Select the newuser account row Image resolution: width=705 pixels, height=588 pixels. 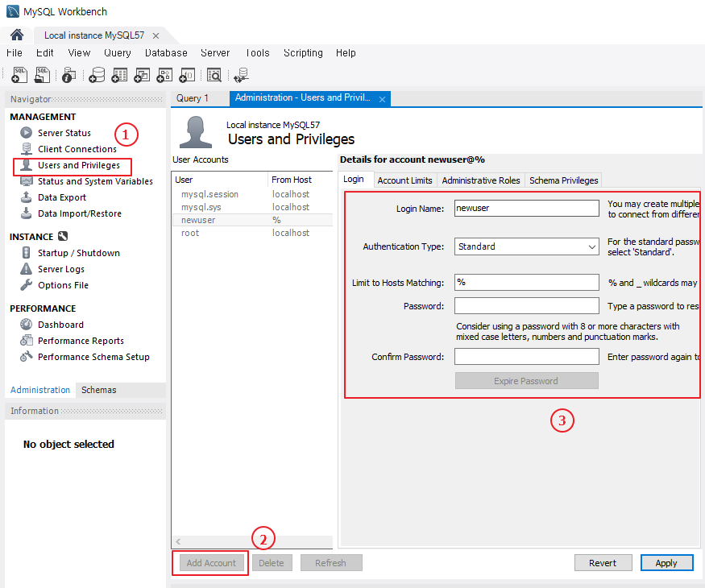253,220
